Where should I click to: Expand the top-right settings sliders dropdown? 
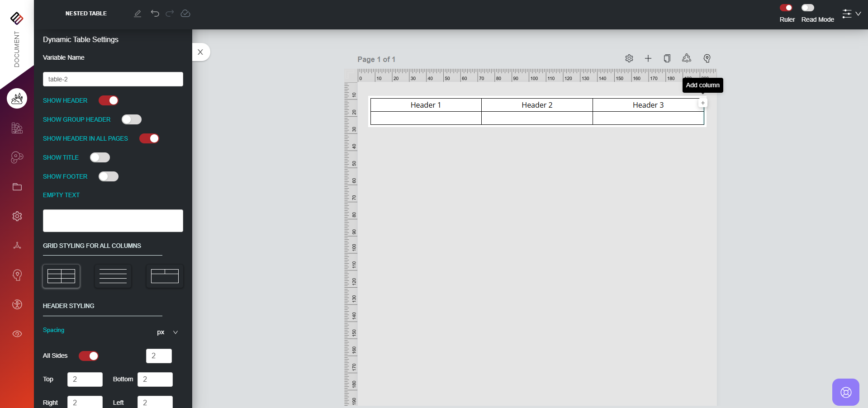point(851,14)
